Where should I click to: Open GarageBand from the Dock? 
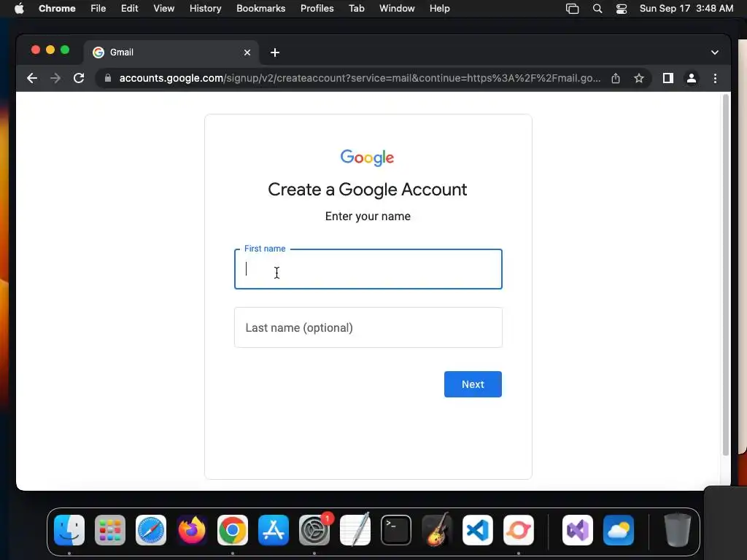[437, 529]
